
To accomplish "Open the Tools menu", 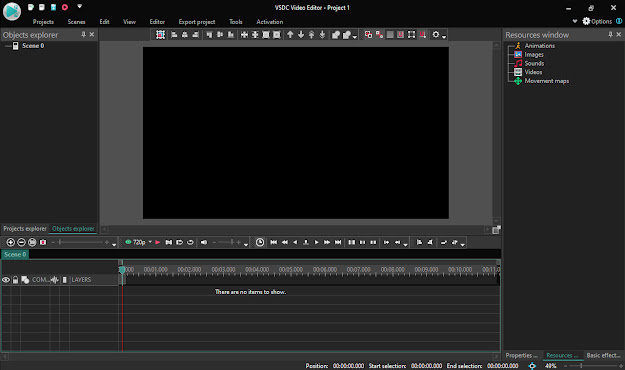I will coord(236,22).
